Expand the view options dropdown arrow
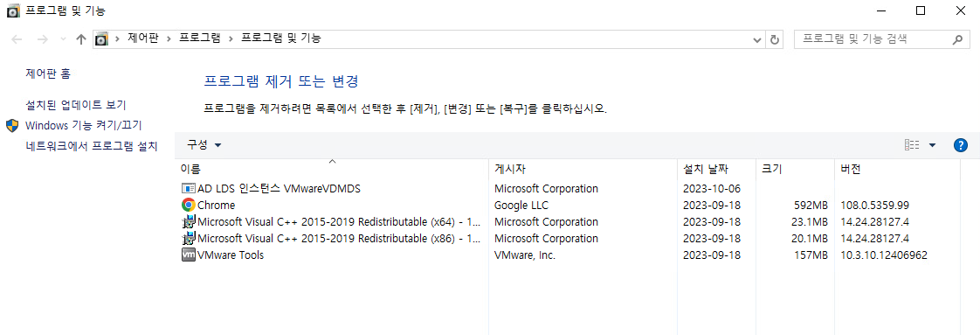 pyautogui.click(x=933, y=145)
